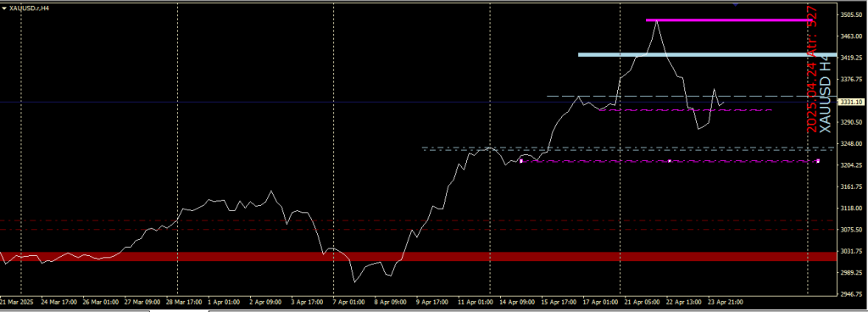
Task: Select the gray long-dashed line above current price
Action: (692, 97)
